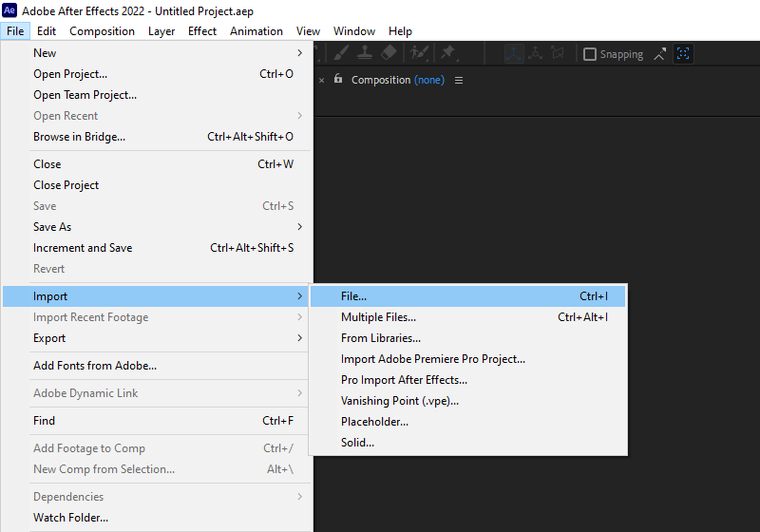Image resolution: width=760 pixels, height=532 pixels.
Task: Select the Brush tool in toolbar
Action: click(x=342, y=54)
